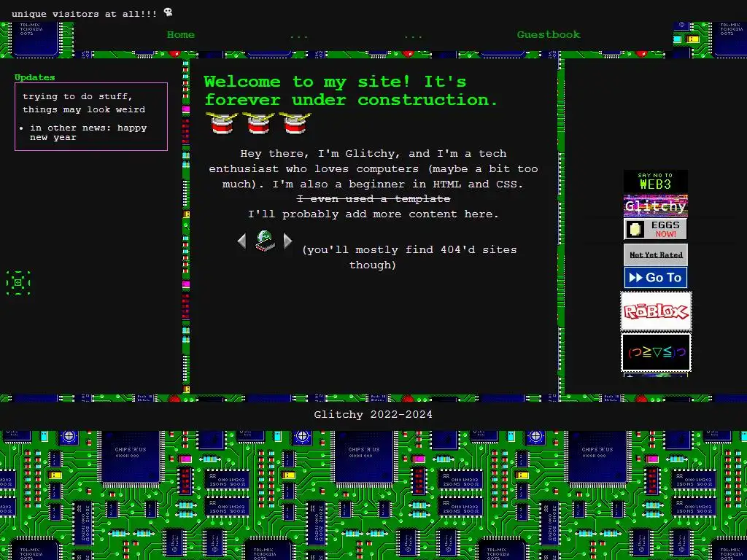Click the Eggs Now! badge
The image size is (747, 560).
click(x=656, y=229)
